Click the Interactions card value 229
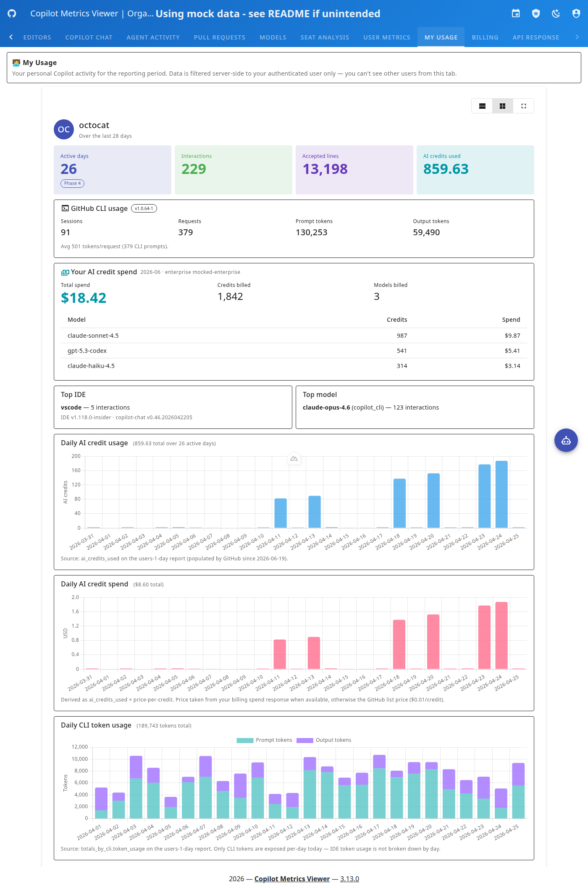This screenshot has height=888, width=588. pos(194,169)
